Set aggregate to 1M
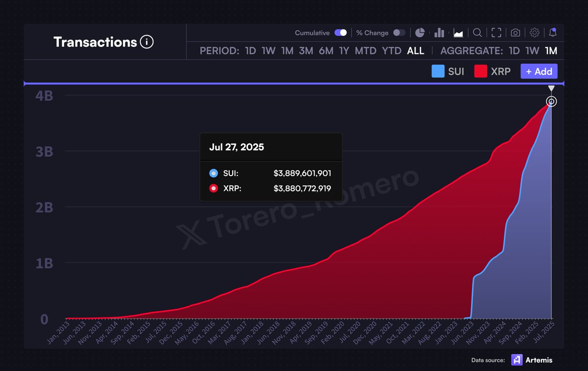Screen dimensions: 588x371 coord(551,51)
